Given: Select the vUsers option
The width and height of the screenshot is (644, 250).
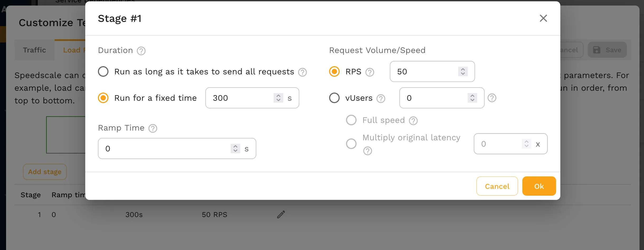Looking at the screenshot, I should (334, 98).
